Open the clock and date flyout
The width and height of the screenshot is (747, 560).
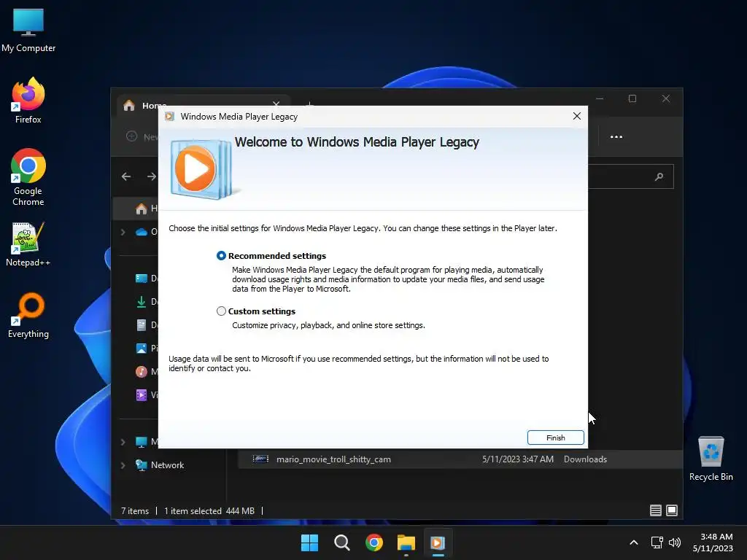[713, 542]
